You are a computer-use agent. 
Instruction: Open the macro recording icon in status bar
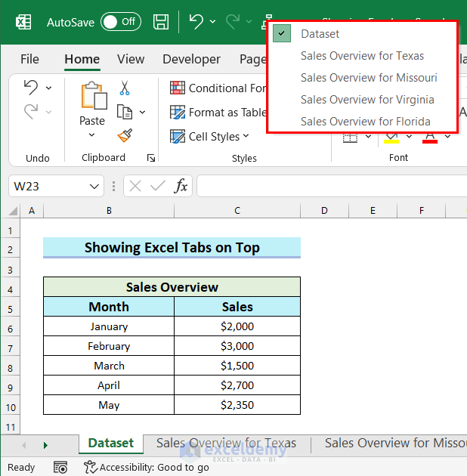click(x=60, y=467)
